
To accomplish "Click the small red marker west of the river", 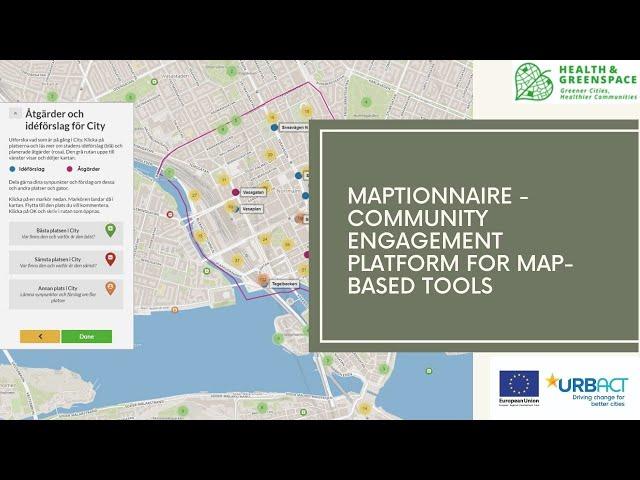I will coord(170,215).
